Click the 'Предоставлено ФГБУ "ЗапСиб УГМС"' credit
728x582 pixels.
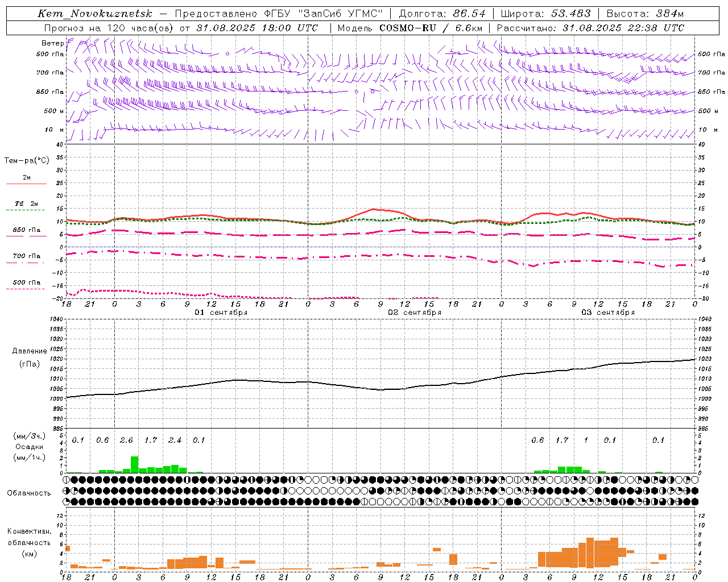[279, 14]
